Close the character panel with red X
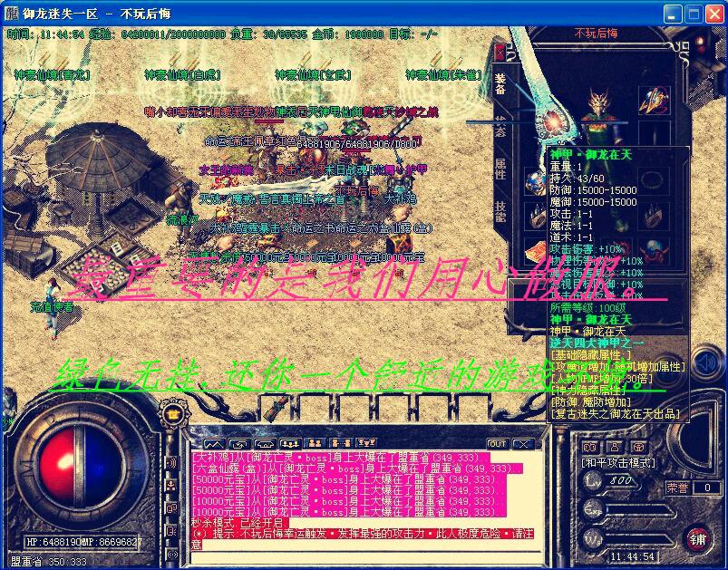This screenshot has height=570, width=728. coord(500,53)
